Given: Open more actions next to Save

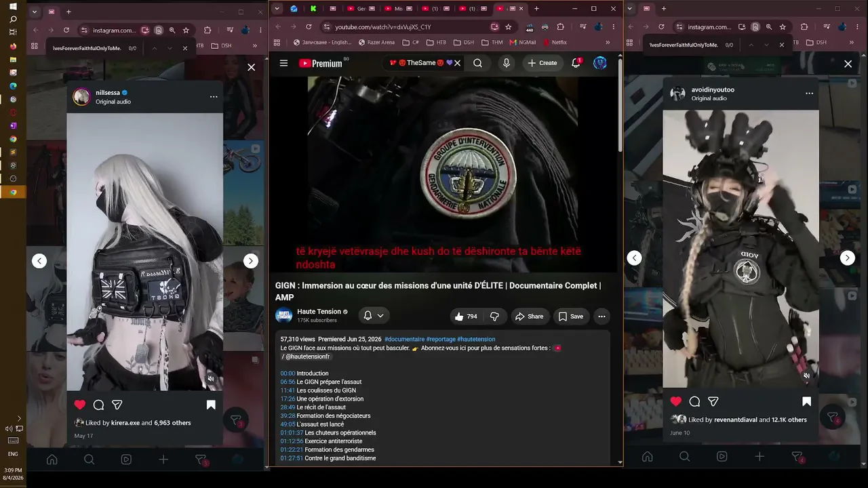Looking at the screenshot, I should point(601,317).
